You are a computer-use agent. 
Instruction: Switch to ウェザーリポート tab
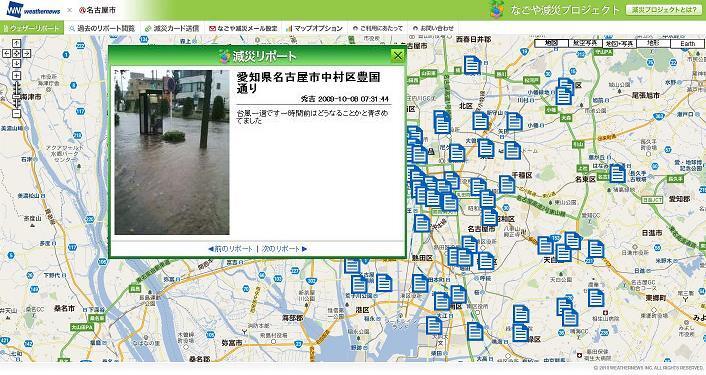tap(32, 28)
